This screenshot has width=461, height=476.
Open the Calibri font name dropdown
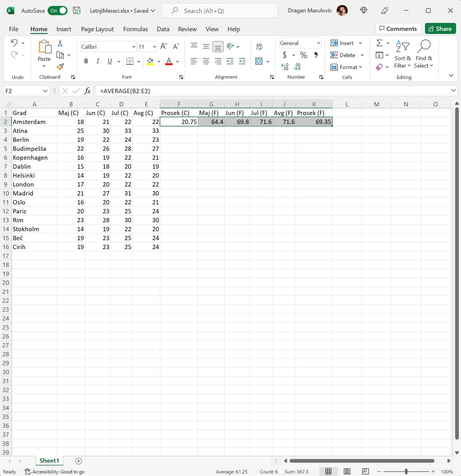coord(133,47)
